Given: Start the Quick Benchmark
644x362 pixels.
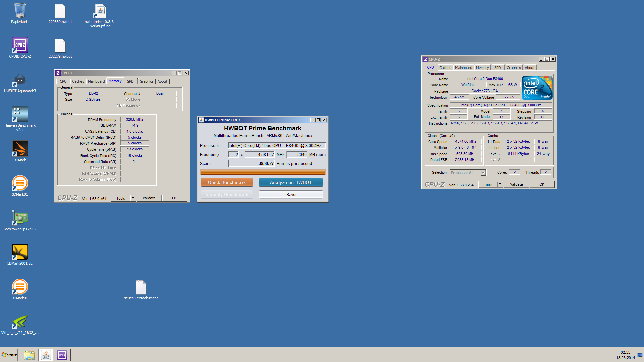Looking at the screenshot, I should pyautogui.click(x=227, y=182).
